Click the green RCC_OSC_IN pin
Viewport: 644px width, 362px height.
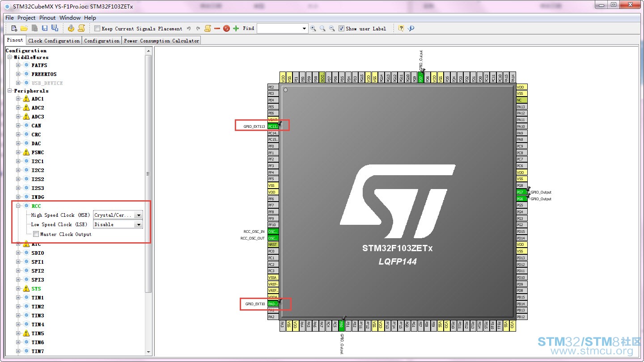click(x=273, y=232)
